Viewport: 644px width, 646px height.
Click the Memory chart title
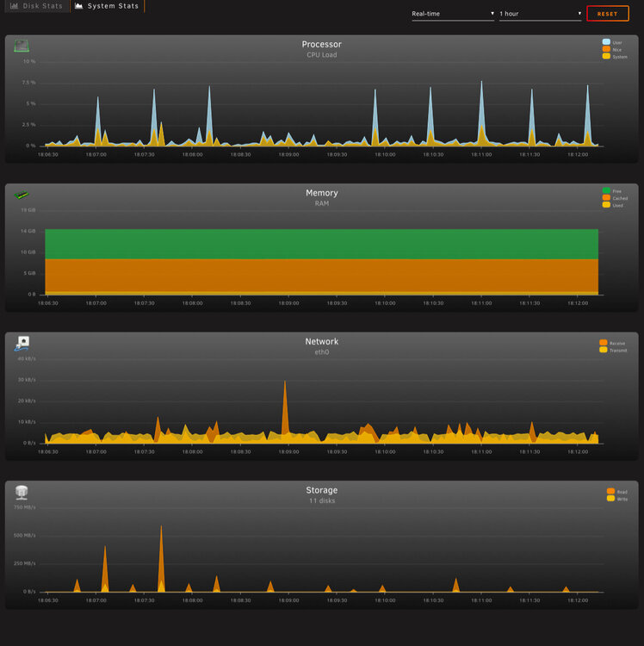pos(322,193)
